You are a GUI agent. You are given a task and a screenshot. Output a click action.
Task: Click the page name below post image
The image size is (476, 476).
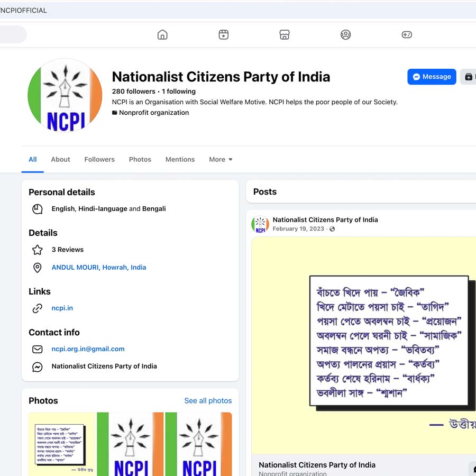tap(317, 465)
